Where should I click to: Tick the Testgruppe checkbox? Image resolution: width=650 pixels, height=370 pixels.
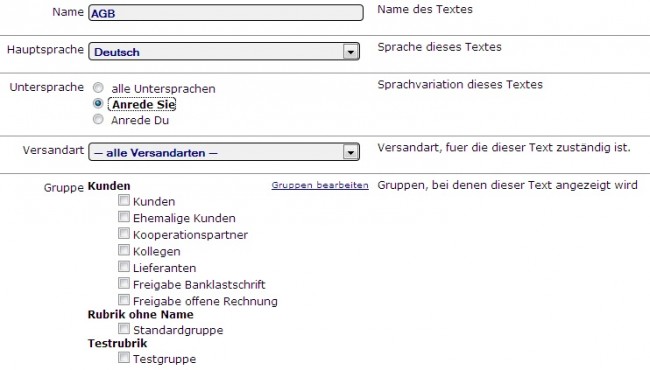(x=124, y=357)
